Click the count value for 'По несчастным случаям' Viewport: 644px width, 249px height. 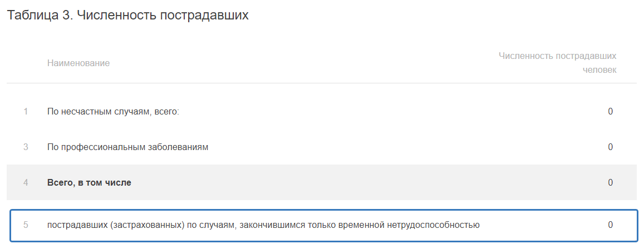point(610,111)
